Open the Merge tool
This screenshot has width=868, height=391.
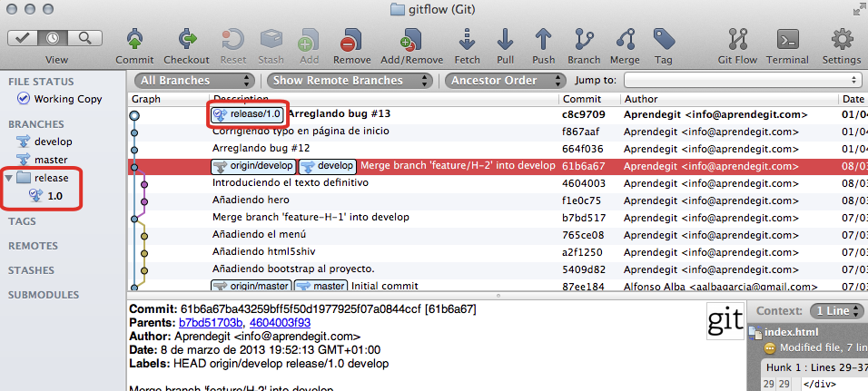(625, 41)
